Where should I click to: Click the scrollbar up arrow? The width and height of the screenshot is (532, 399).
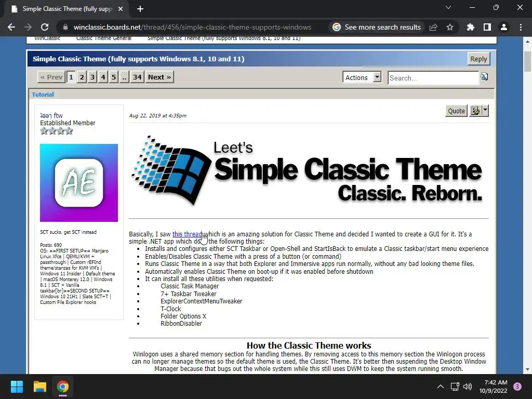tap(527, 42)
